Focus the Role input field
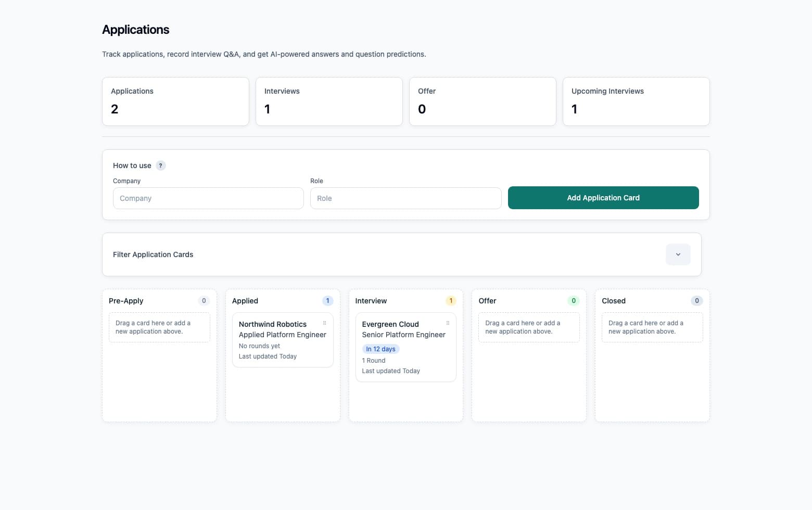The height and width of the screenshot is (510, 812). [x=405, y=198]
